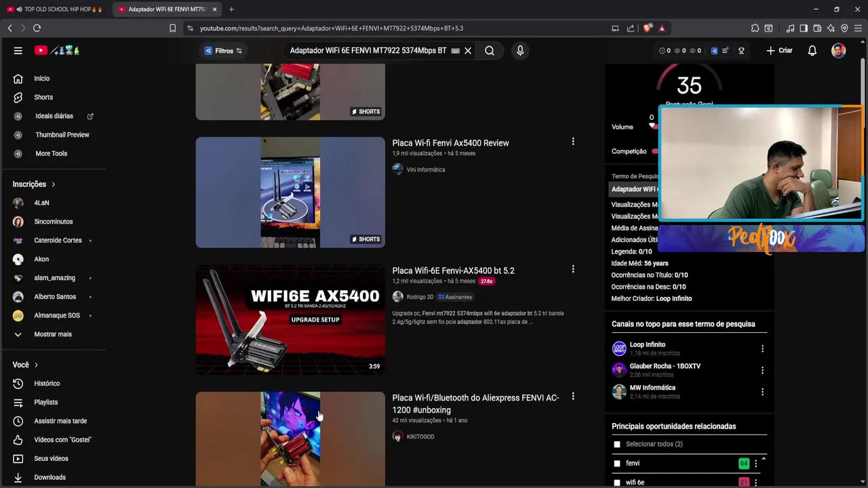The width and height of the screenshot is (868, 488).
Task: Open options for Loop Infinito channel
Action: coord(762,348)
